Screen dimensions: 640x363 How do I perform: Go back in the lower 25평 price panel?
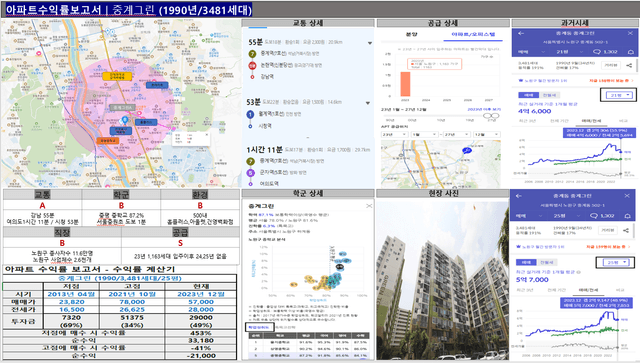[519, 196]
